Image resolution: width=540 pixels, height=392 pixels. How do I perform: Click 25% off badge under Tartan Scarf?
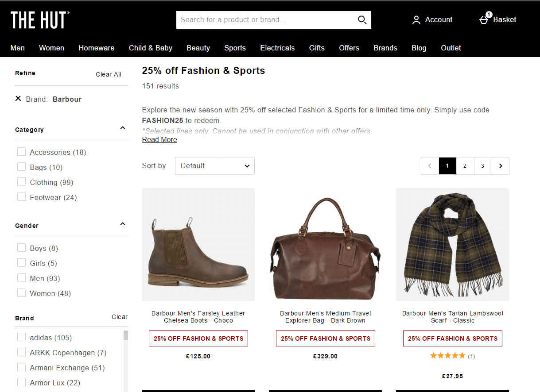coord(453,338)
